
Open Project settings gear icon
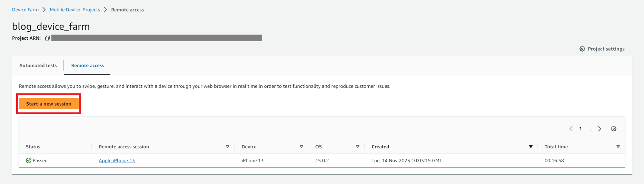pos(582,49)
